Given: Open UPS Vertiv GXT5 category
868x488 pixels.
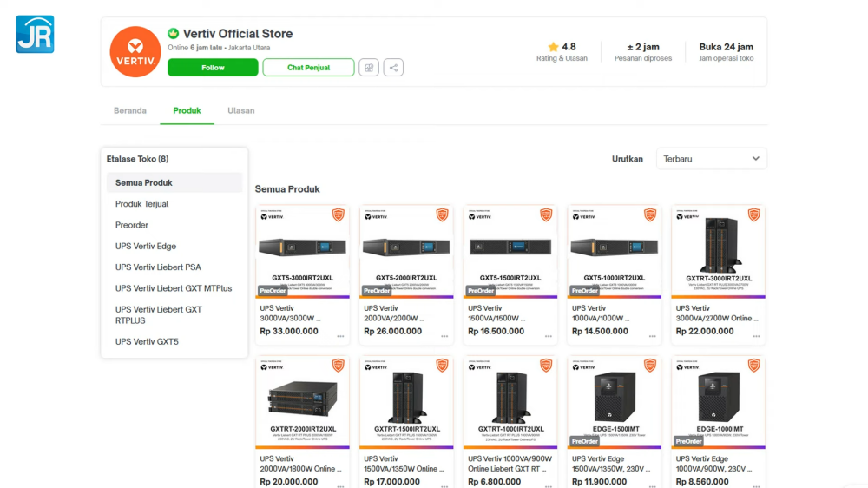Looking at the screenshot, I should point(147,342).
